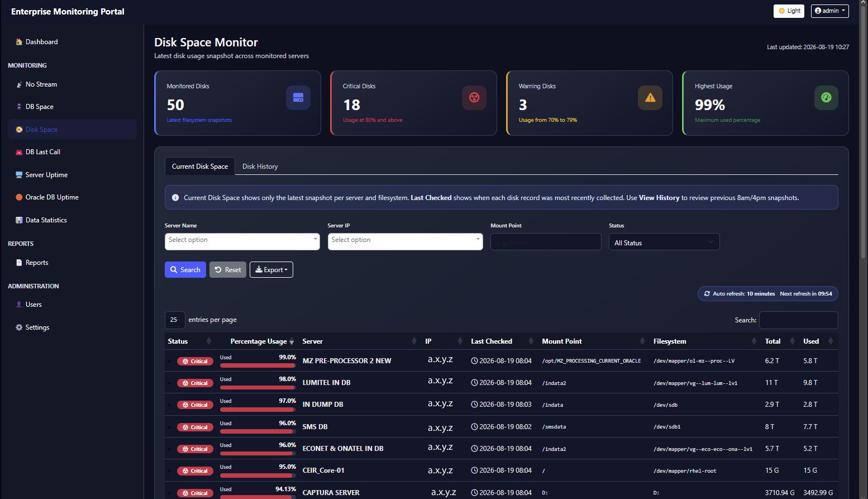Focus the Mount Point input field
Image resolution: width=868 pixels, height=499 pixels.
546,242
